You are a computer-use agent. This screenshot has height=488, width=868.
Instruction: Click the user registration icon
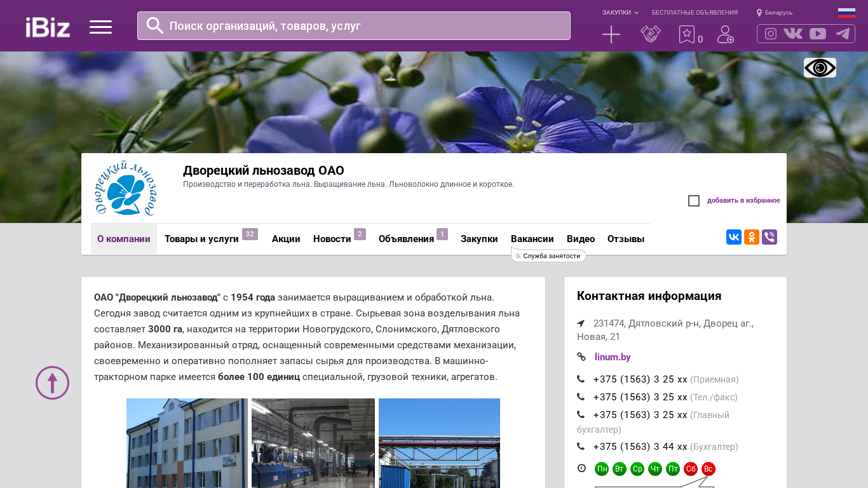pos(725,34)
